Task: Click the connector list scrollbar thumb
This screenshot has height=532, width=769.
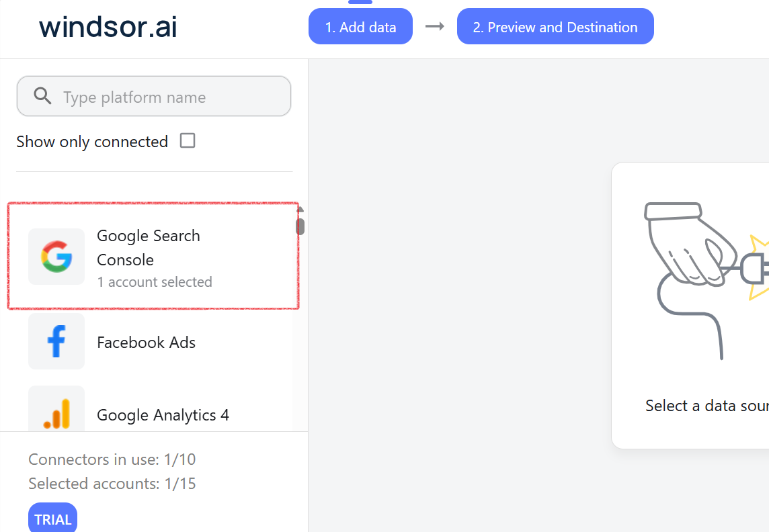Action: click(299, 225)
